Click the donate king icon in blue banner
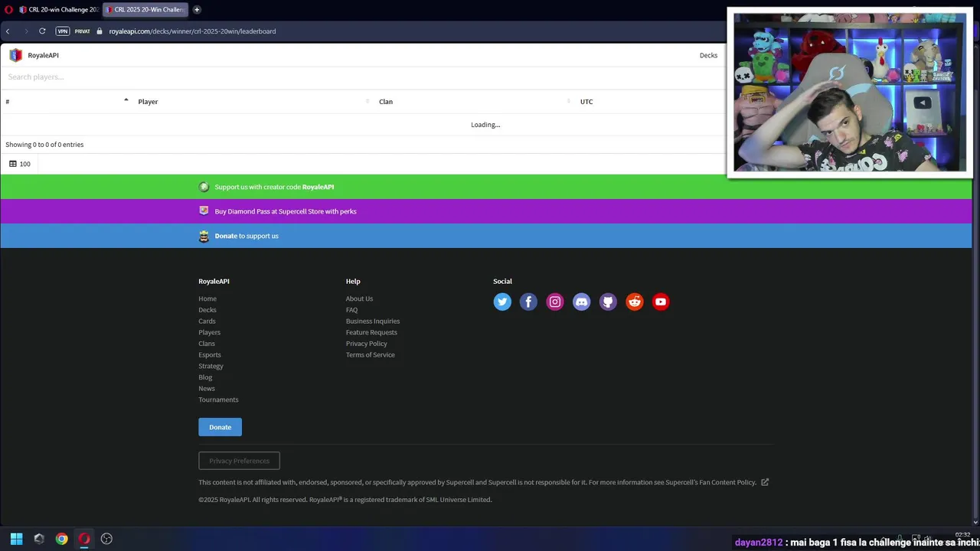Viewport: 980px width, 551px height. point(204,236)
